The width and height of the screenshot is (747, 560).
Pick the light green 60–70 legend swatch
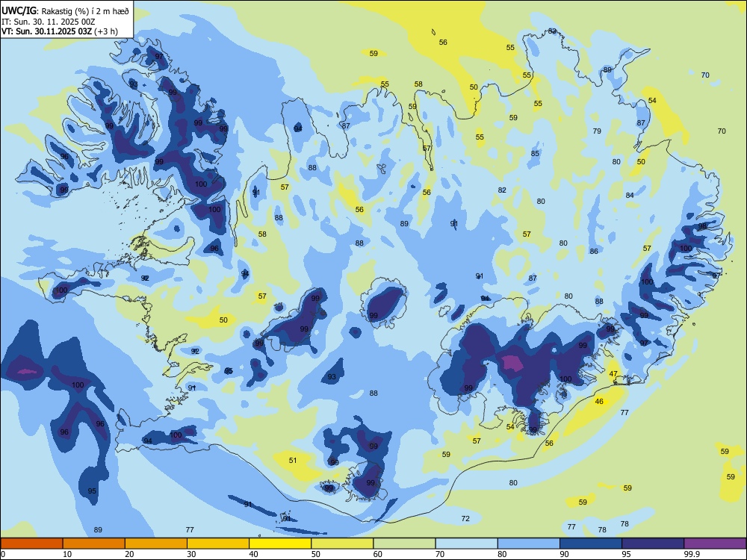pos(404,544)
